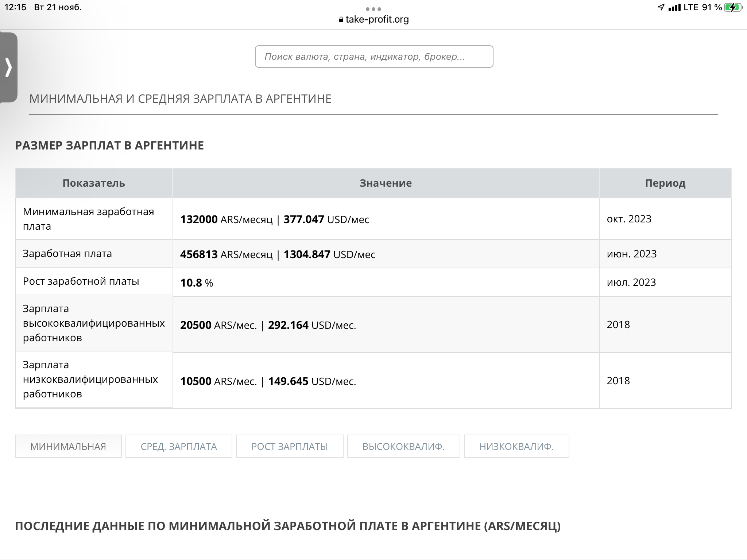Select the НИЗКОКВАЛИФ. tab

516,446
